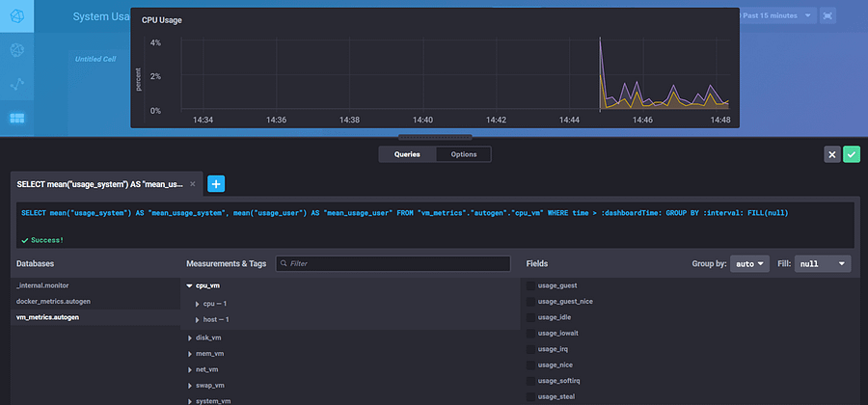Select the docker_metrics.autogen database
The width and height of the screenshot is (868, 405).
pos(55,301)
